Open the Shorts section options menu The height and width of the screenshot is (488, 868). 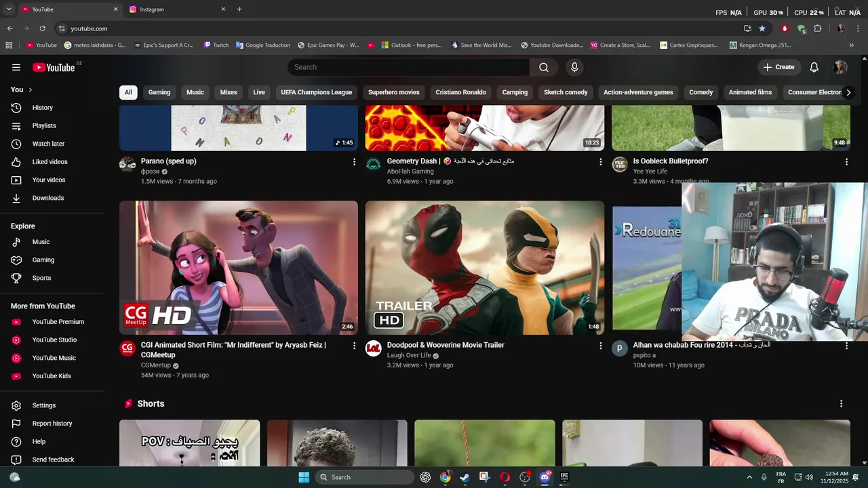coord(841,403)
